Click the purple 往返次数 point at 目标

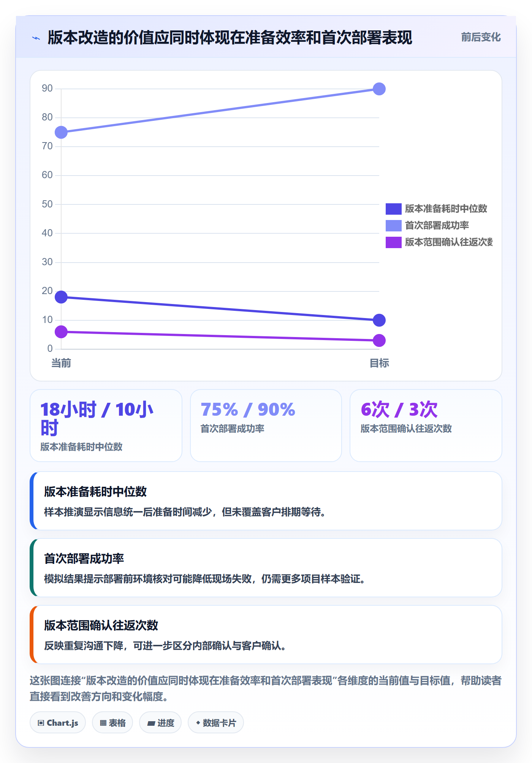tap(379, 340)
